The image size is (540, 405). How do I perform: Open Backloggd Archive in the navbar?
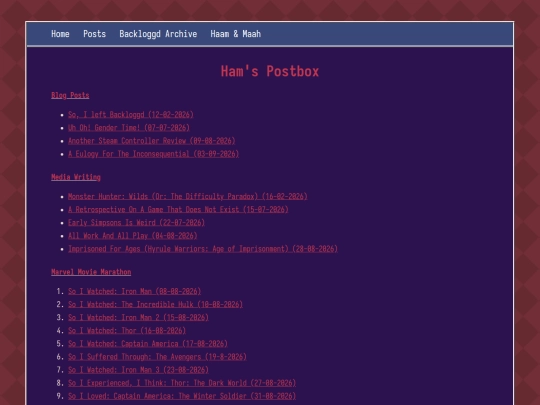pos(158,34)
